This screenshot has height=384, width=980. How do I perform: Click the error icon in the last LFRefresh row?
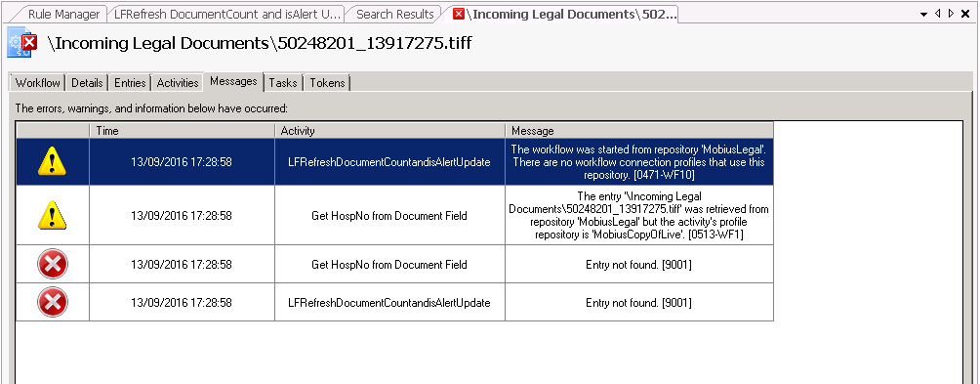point(53,303)
